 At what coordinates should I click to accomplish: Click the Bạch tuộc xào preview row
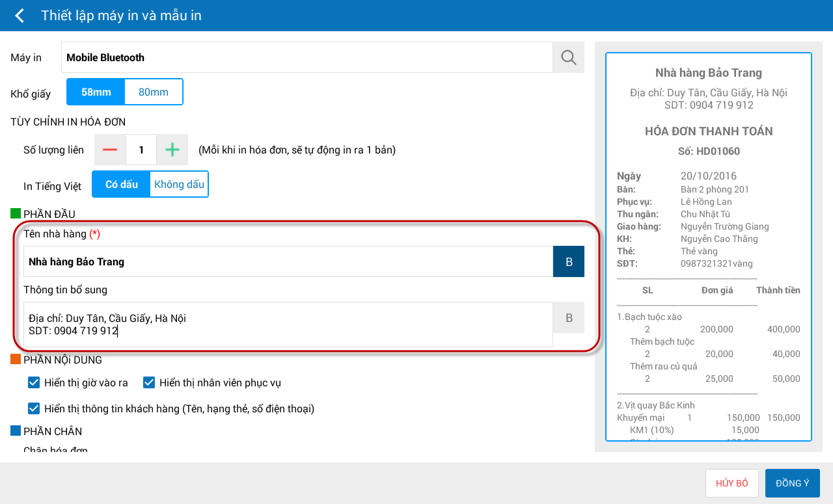(649, 317)
